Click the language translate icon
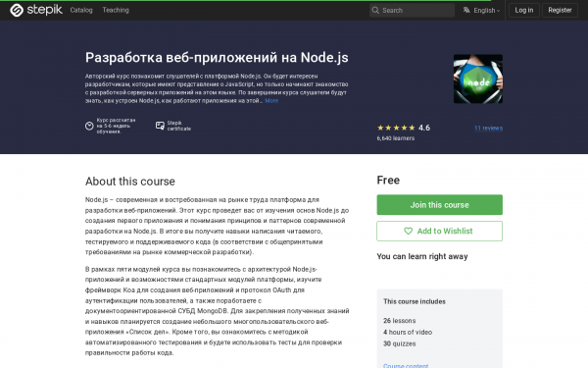Viewport: 588px width, 368px height. click(x=466, y=10)
